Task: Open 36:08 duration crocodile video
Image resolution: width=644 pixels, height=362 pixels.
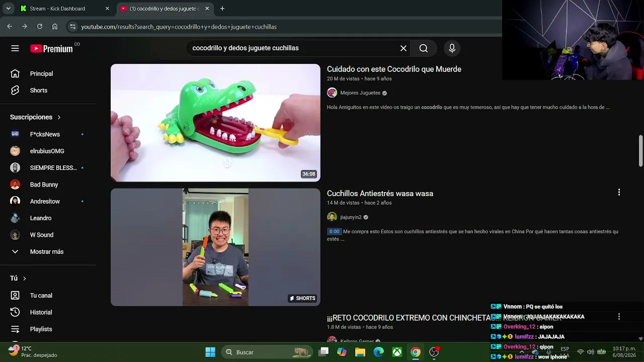Action: click(x=308, y=174)
